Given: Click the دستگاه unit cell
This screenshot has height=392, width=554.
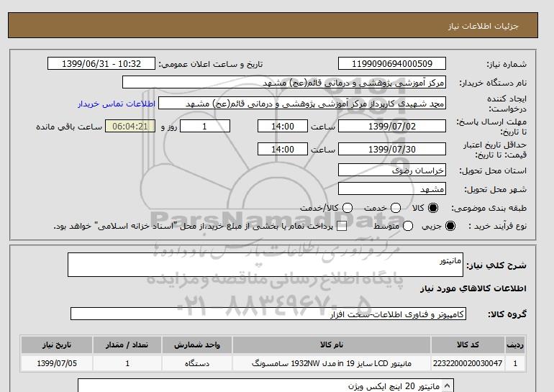Looking at the screenshot, I should pyautogui.click(x=197, y=363).
